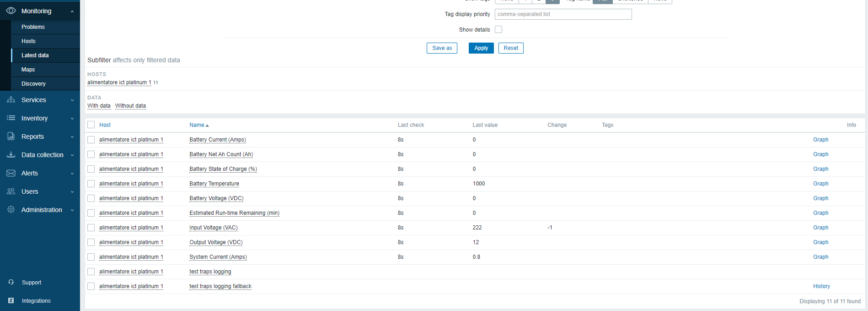Click the Tag display priority input field
The height and width of the screenshot is (311, 868).
coord(563,14)
